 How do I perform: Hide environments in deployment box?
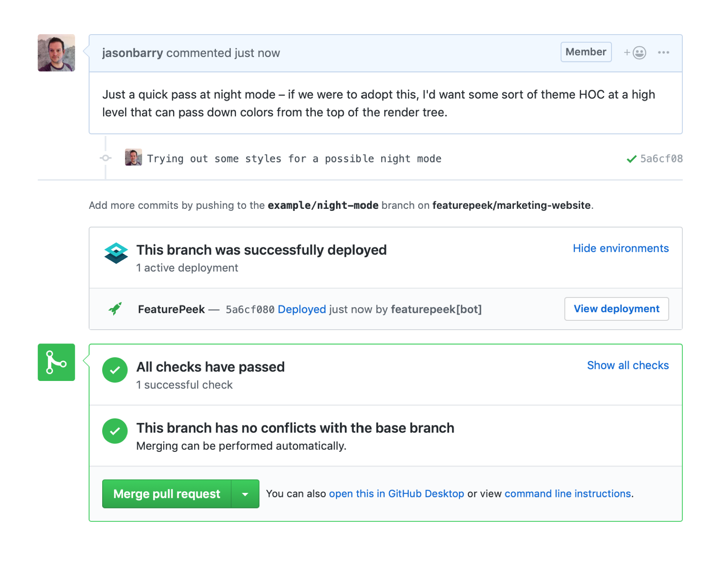coord(621,248)
